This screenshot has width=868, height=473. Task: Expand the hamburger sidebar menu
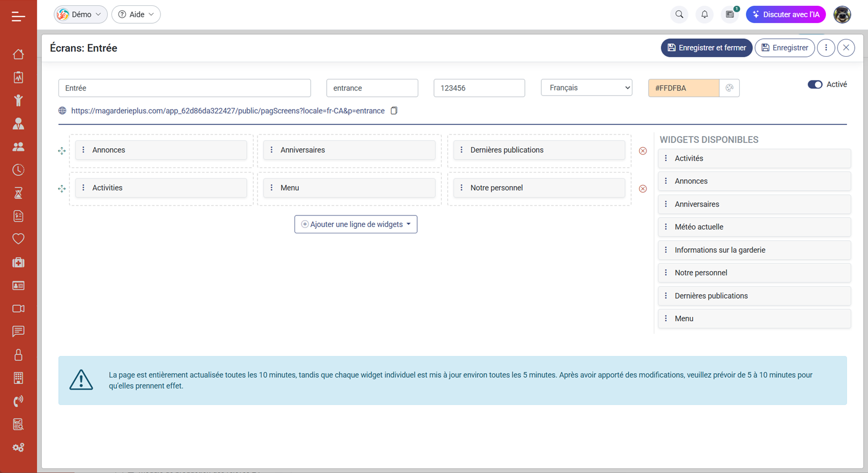[x=18, y=17]
